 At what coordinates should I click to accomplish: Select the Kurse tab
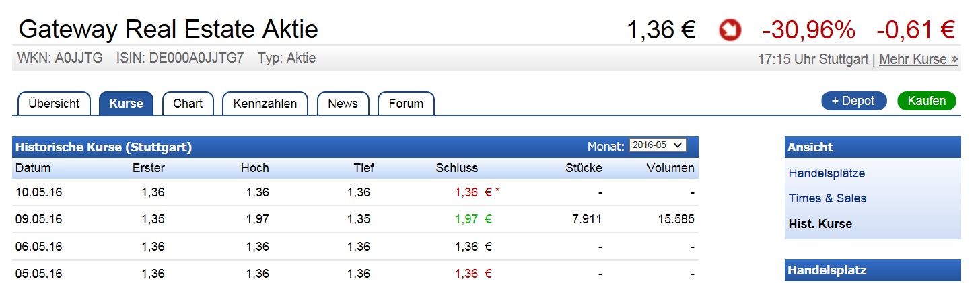[x=126, y=104]
